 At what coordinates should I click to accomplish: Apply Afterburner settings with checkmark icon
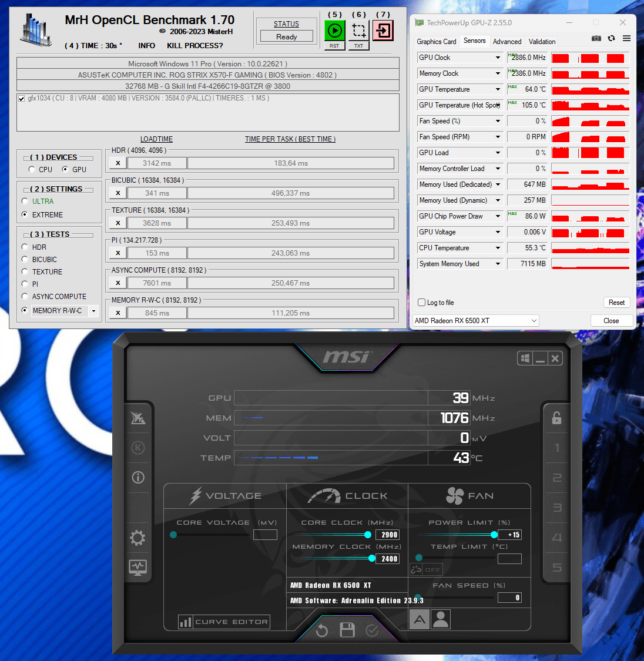[372, 630]
